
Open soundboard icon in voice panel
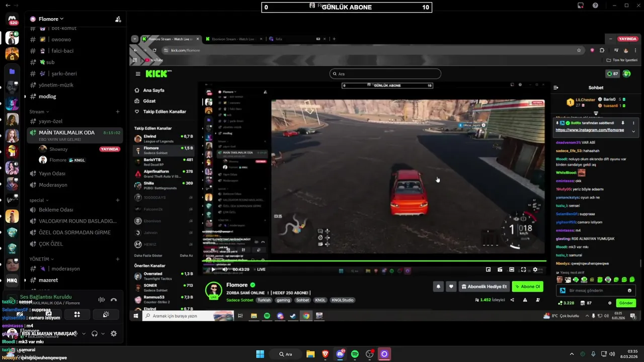pos(106,314)
